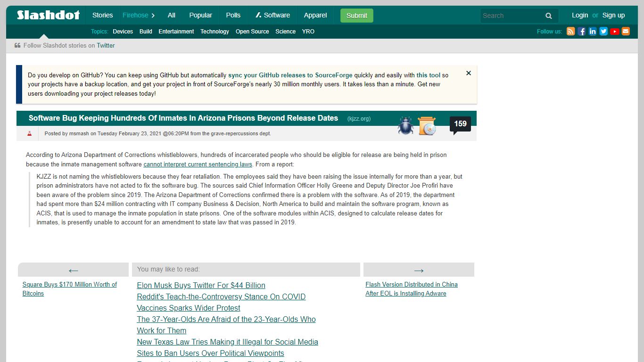Open 'Flash Version Distributed in China' story
Image resolution: width=644 pixels, height=362 pixels.
click(x=412, y=289)
